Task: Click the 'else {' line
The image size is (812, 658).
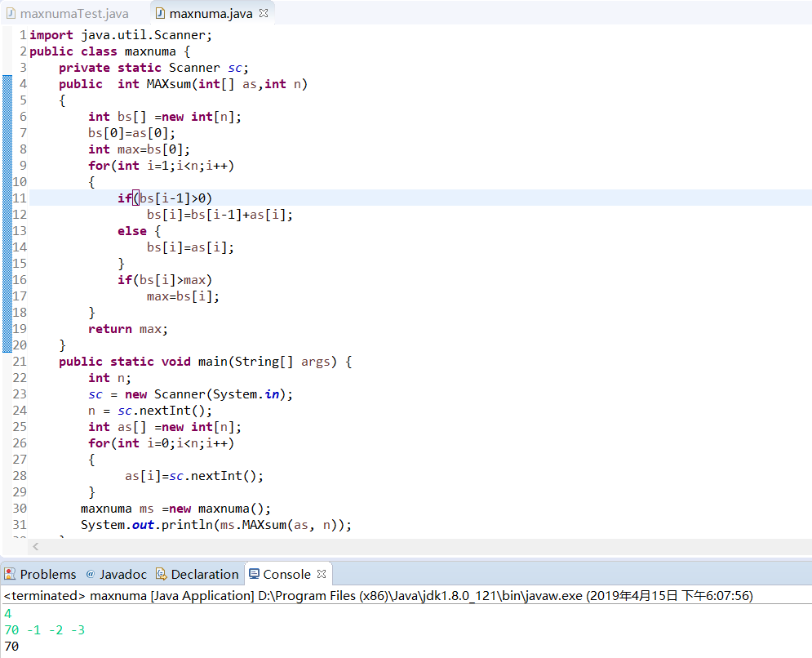Action: coord(140,231)
